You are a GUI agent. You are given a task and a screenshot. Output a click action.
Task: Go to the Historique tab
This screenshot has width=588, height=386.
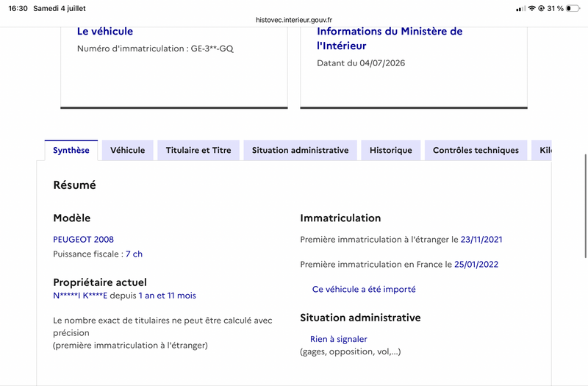pos(391,151)
